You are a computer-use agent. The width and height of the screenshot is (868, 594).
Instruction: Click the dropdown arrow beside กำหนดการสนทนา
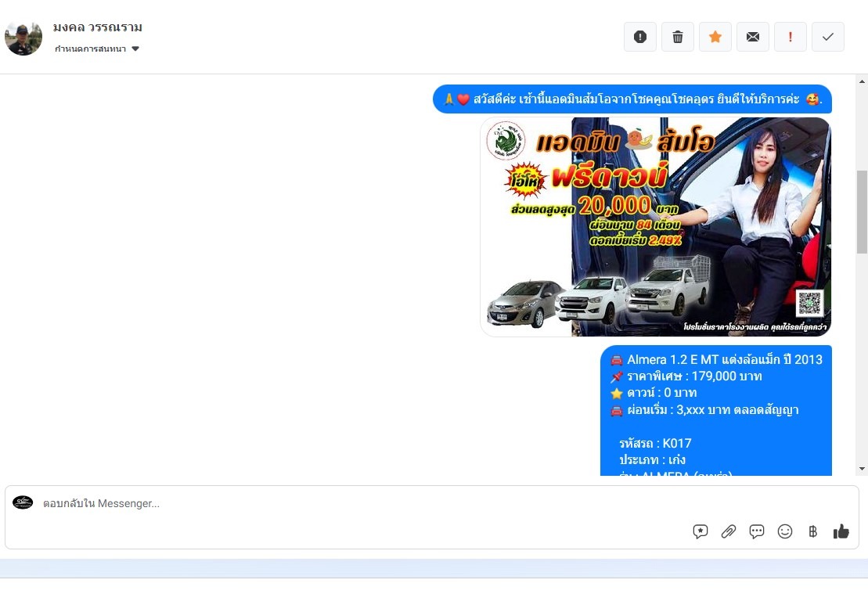pos(135,49)
